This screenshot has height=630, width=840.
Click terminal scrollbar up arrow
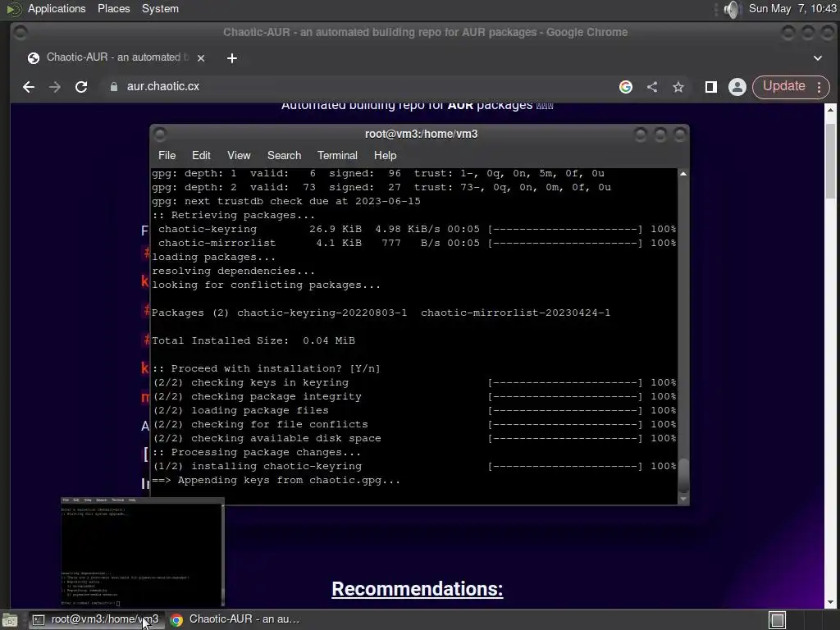tap(683, 174)
